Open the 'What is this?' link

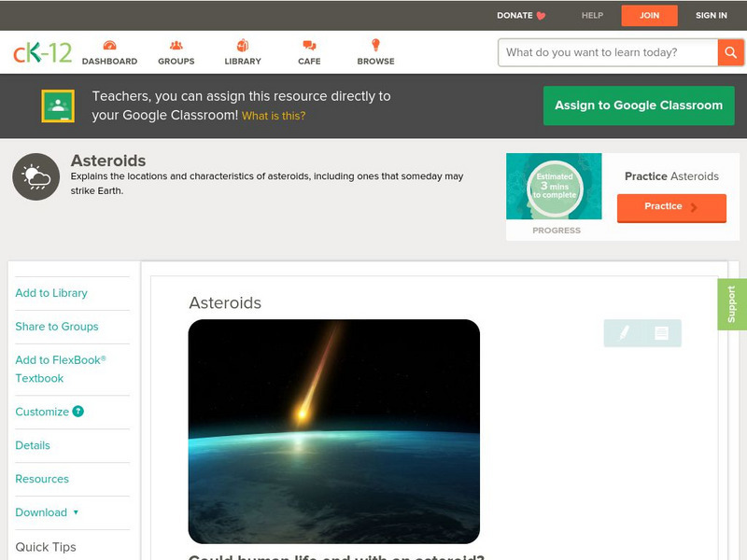pos(274,116)
